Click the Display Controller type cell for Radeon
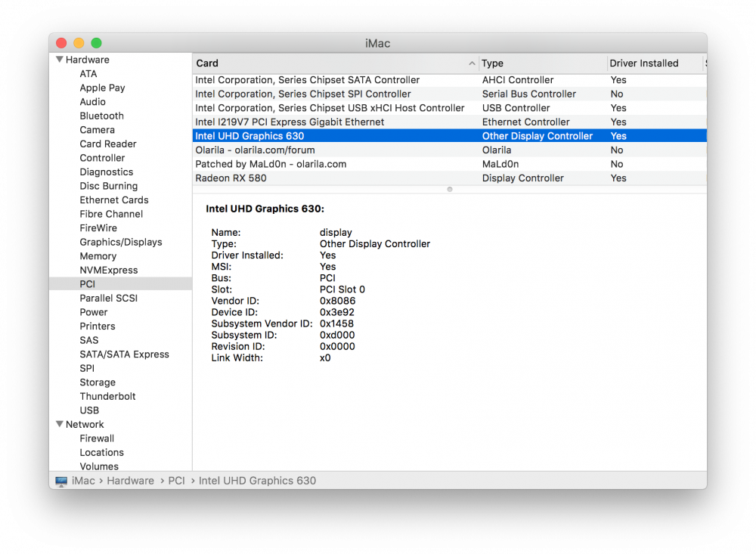 522,178
